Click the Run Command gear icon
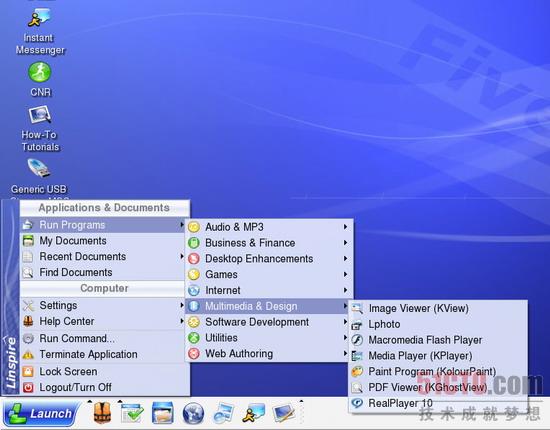Image resolution: width=550 pixels, height=430 pixels. pos(28,338)
